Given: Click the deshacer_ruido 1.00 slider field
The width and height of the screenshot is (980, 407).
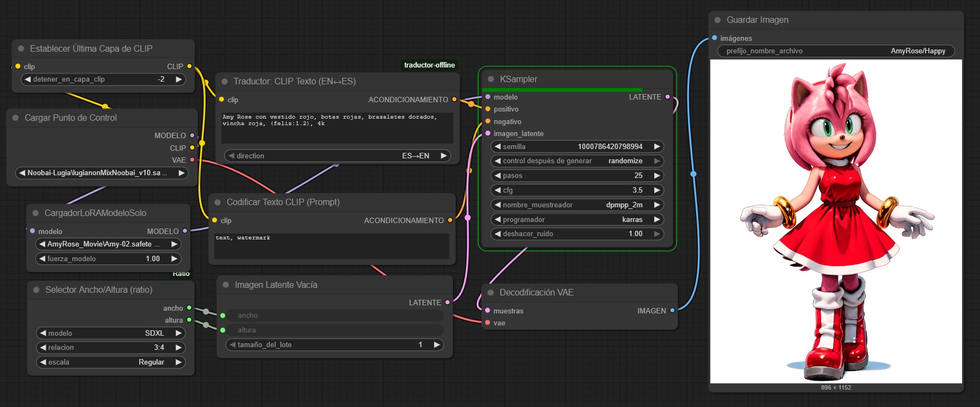Looking at the screenshot, I should tap(577, 233).
